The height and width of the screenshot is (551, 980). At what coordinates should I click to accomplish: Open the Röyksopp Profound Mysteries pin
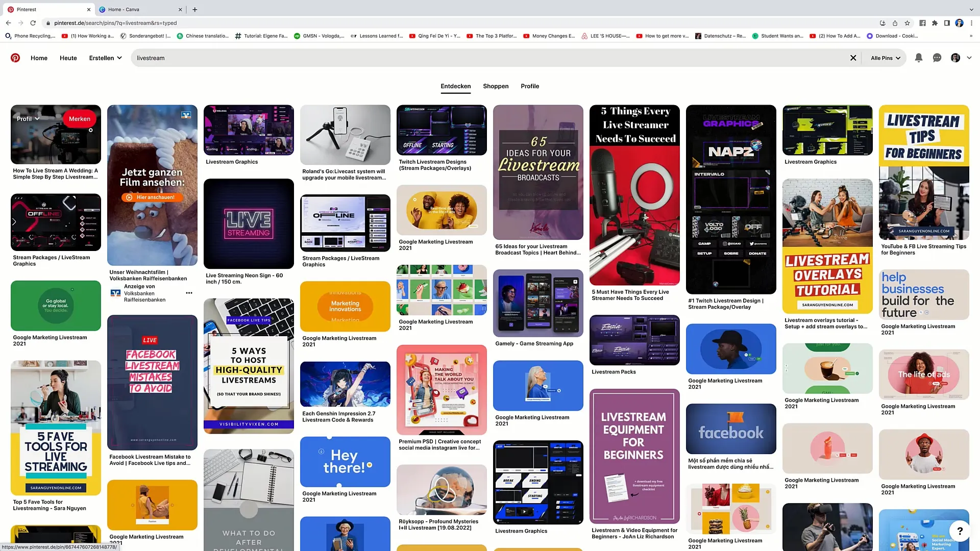click(442, 489)
